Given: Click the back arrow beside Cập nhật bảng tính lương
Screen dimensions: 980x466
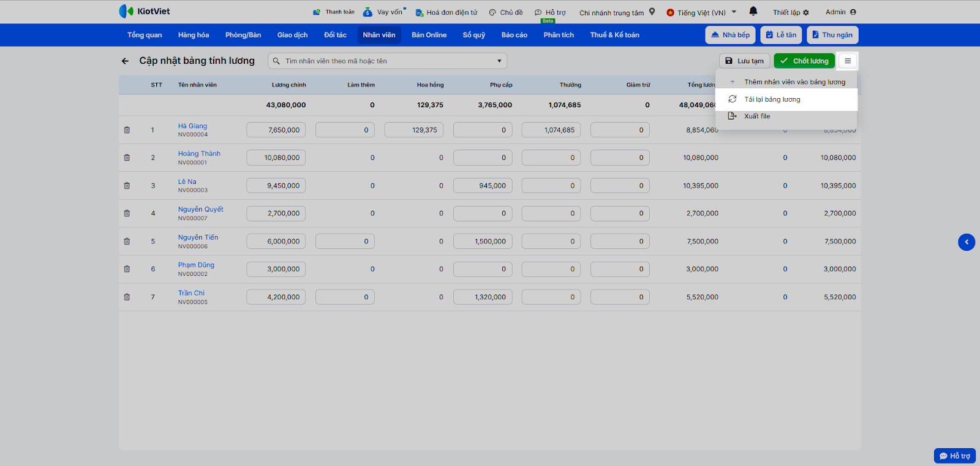Looking at the screenshot, I should tap(125, 61).
